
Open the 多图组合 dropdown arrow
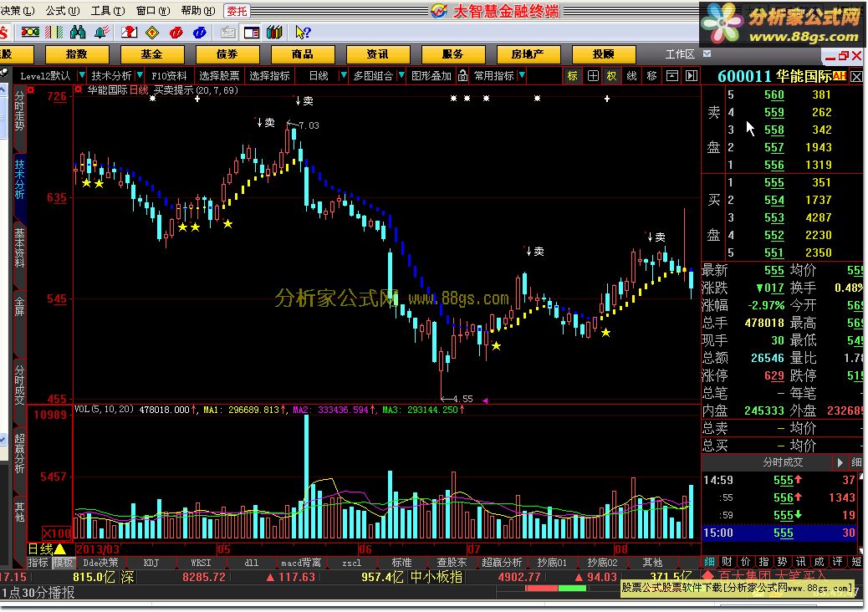click(401, 74)
